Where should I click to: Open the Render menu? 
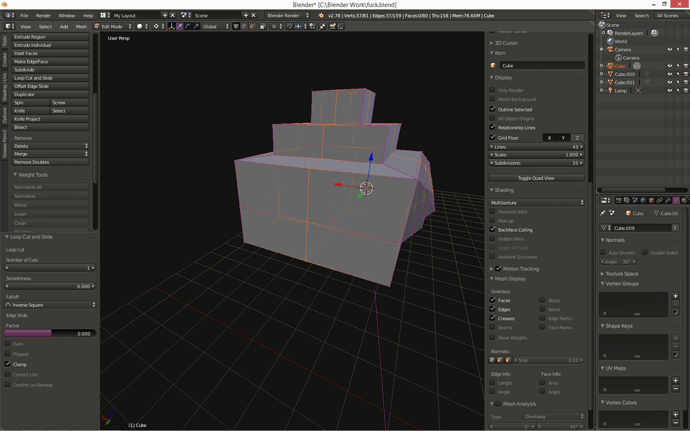[43, 16]
